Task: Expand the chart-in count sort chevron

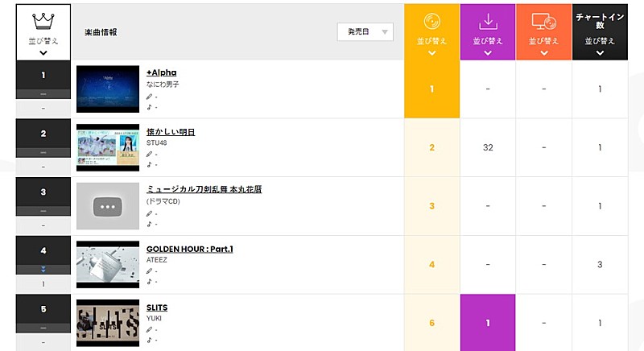Action: click(600, 52)
